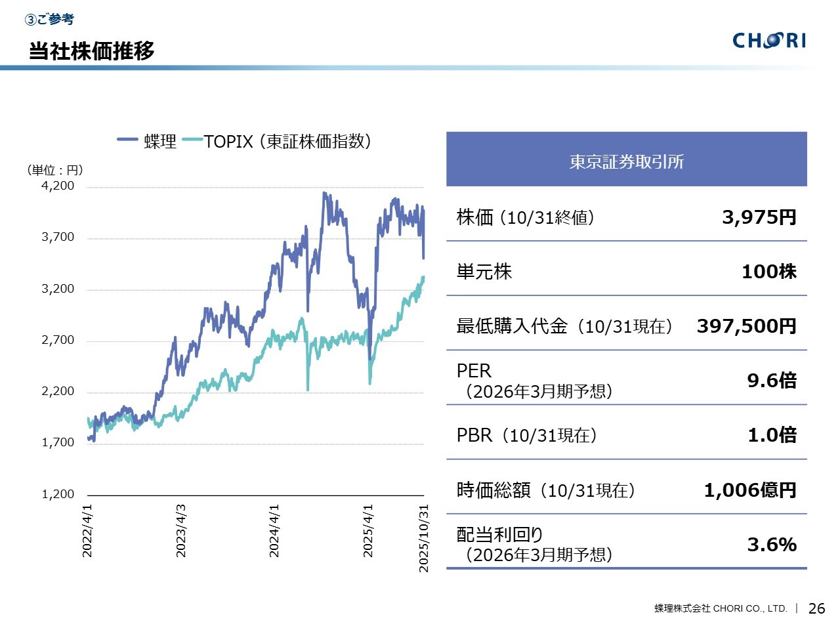Select the 単元株 row label
840x630 pixels.
click(x=484, y=272)
